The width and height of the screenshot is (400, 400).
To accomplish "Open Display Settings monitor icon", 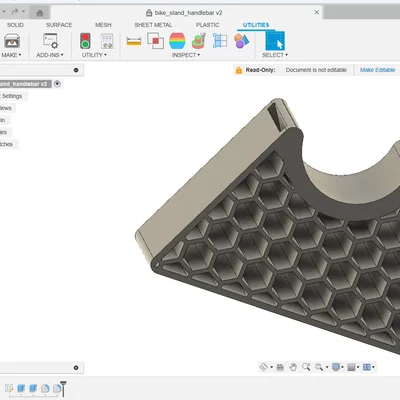I will tap(336, 367).
